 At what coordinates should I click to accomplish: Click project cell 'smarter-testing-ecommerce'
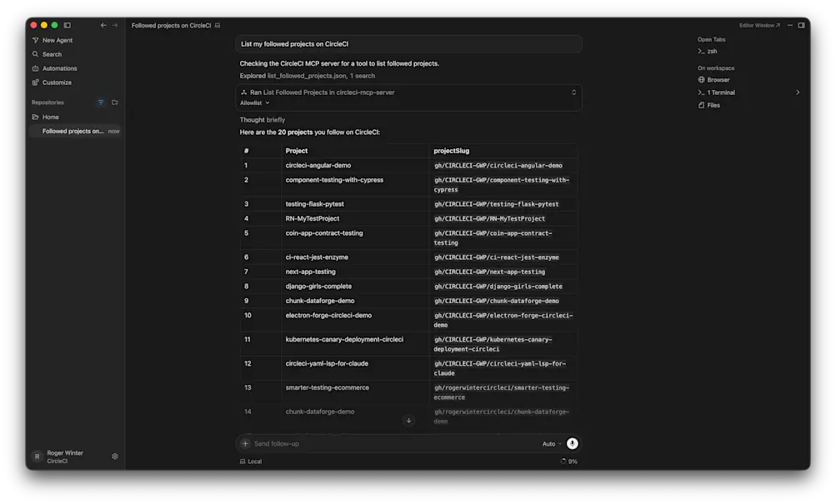click(328, 388)
